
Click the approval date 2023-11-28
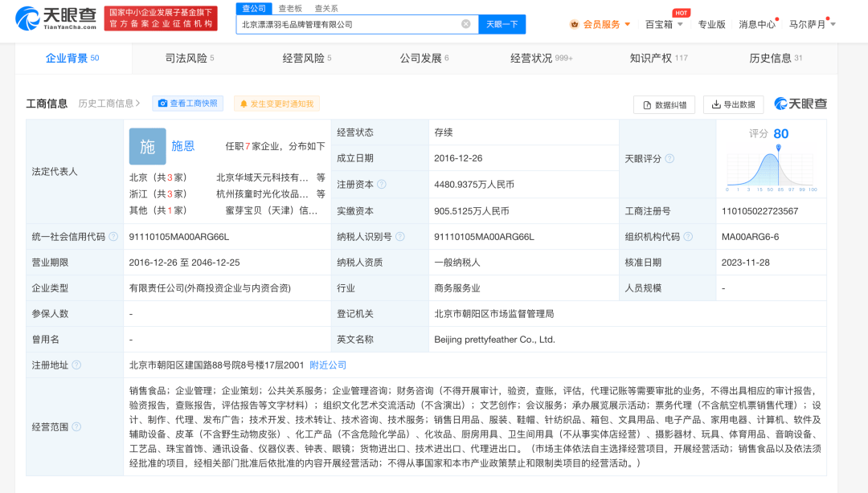(x=746, y=263)
